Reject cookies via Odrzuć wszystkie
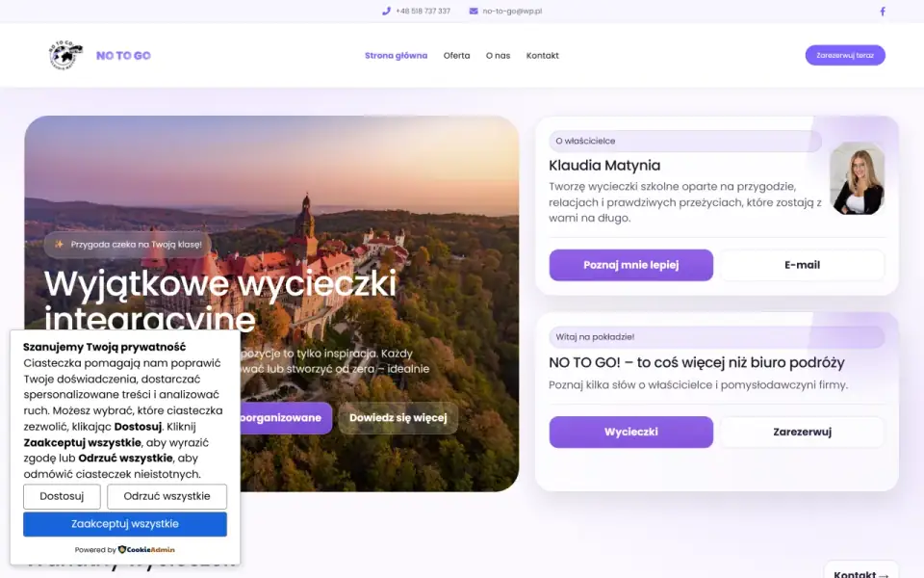The height and width of the screenshot is (578, 924). point(167,497)
